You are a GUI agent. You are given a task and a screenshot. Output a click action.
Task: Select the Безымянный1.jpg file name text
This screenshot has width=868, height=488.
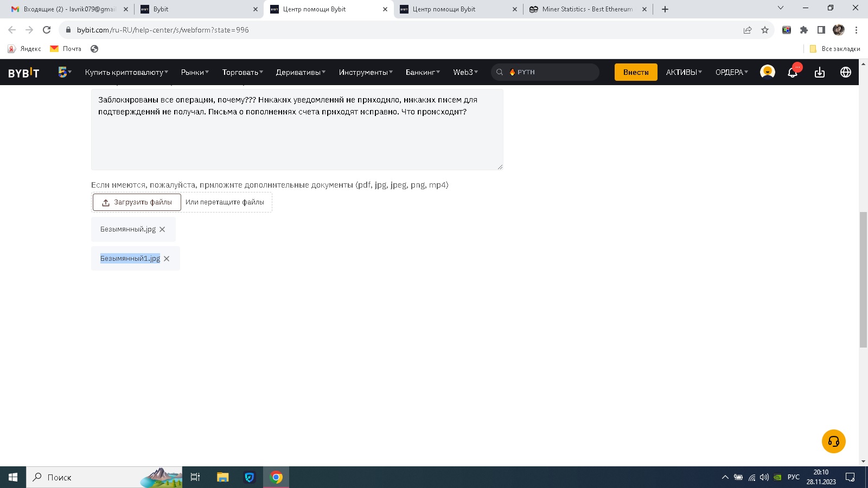[130, 259]
